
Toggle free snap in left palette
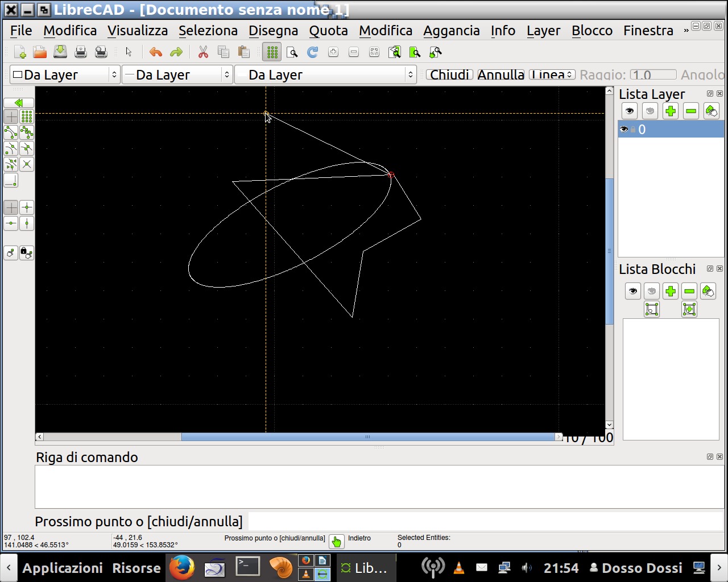click(x=11, y=117)
